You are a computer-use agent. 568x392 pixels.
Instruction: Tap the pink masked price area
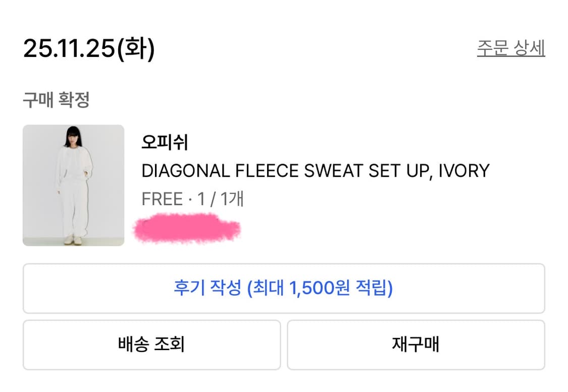tap(187, 229)
